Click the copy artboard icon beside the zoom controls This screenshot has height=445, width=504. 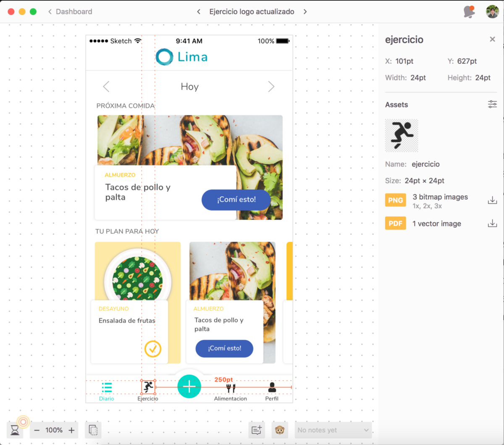(x=93, y=430)
